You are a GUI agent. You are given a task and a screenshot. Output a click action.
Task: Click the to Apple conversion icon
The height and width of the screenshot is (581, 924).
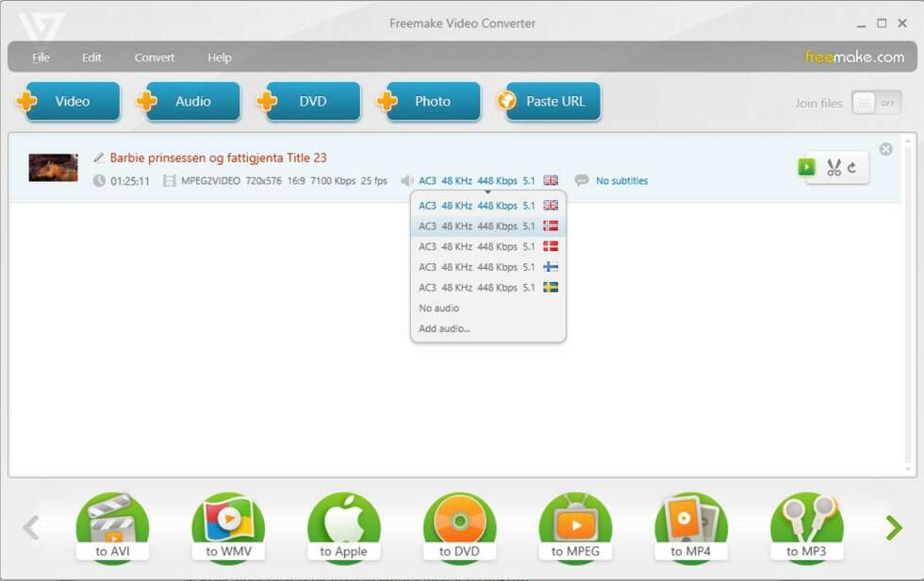coord(343,528)
